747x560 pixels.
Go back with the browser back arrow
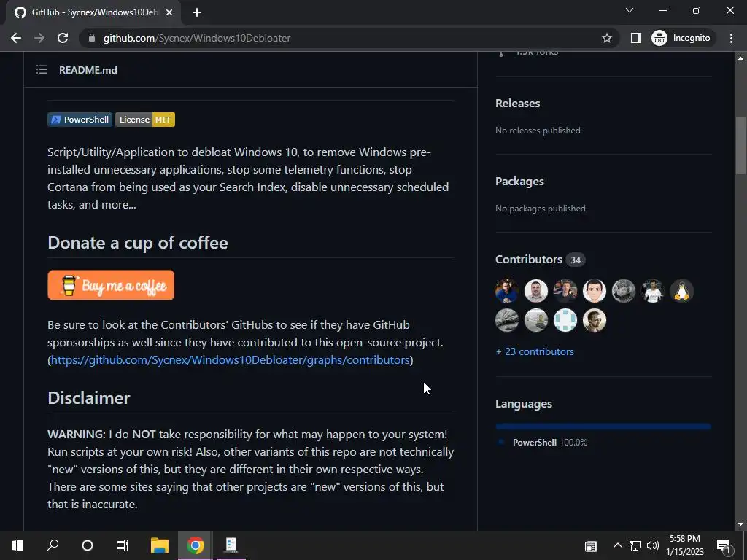pos(16,38)
